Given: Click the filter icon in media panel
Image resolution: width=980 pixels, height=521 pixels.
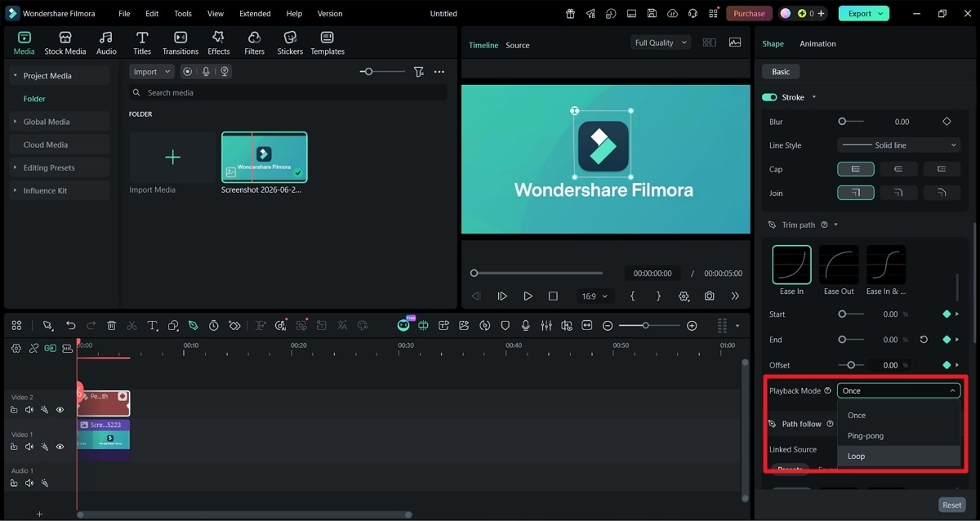Looking at the screenshot, I should click(419, 72).
